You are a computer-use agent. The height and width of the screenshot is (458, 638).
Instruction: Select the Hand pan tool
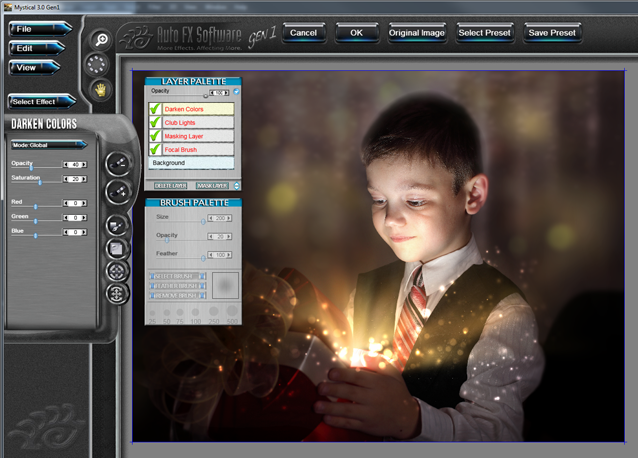[100, 89]
